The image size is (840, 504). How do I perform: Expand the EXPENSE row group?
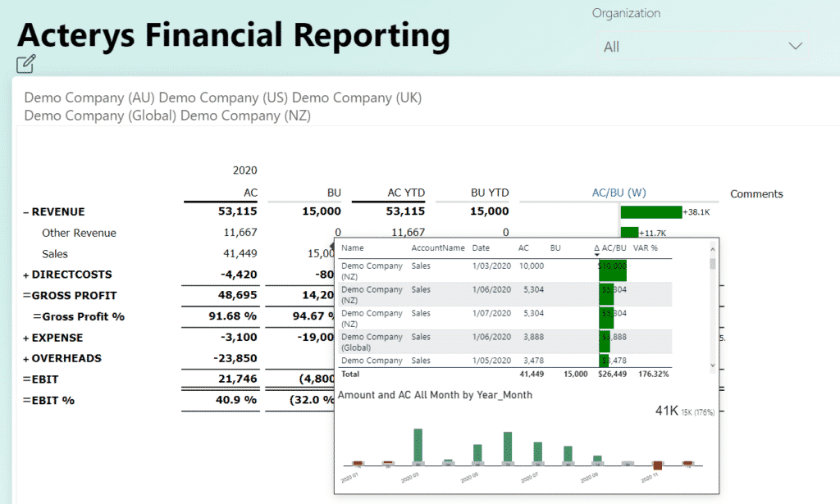(25, 338)
